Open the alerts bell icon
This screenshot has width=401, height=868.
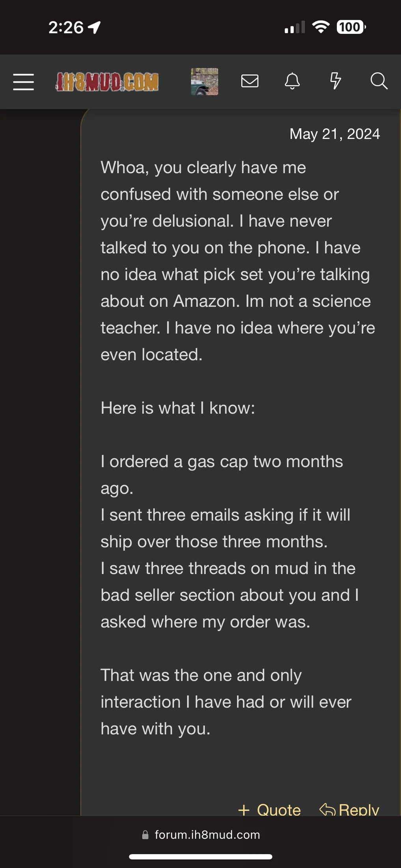[x=292, y=81]
